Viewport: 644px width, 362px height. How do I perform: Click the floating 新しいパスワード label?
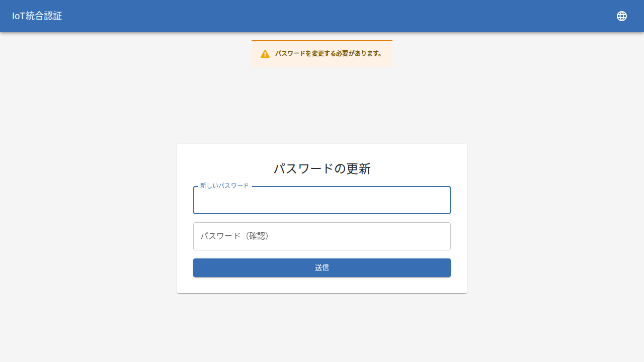pyautogui.click(x=224, y=186)
